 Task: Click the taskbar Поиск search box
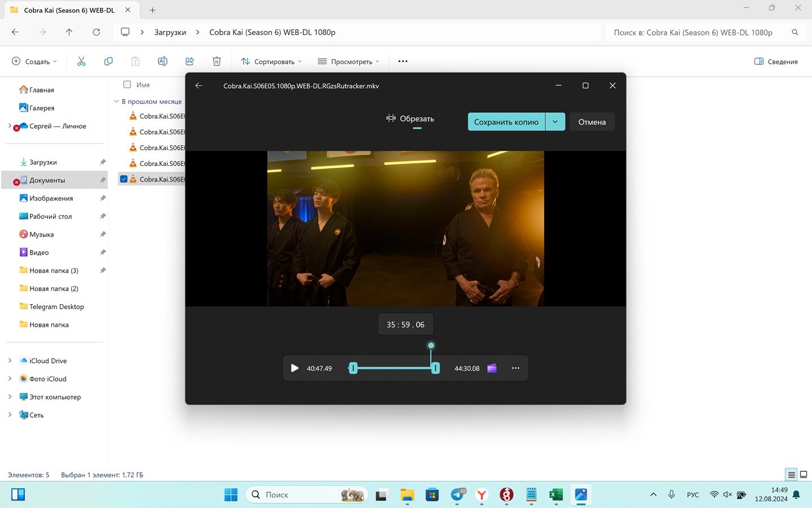pos(307,495)
